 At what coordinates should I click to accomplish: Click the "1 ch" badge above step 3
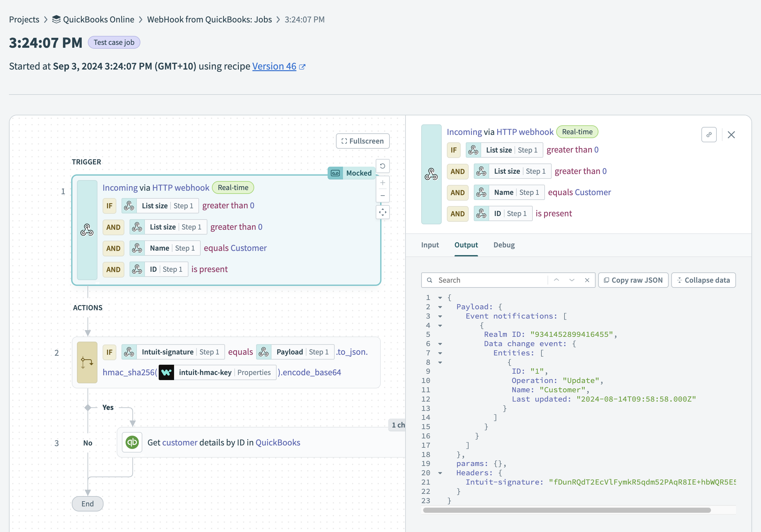(397, 425)
